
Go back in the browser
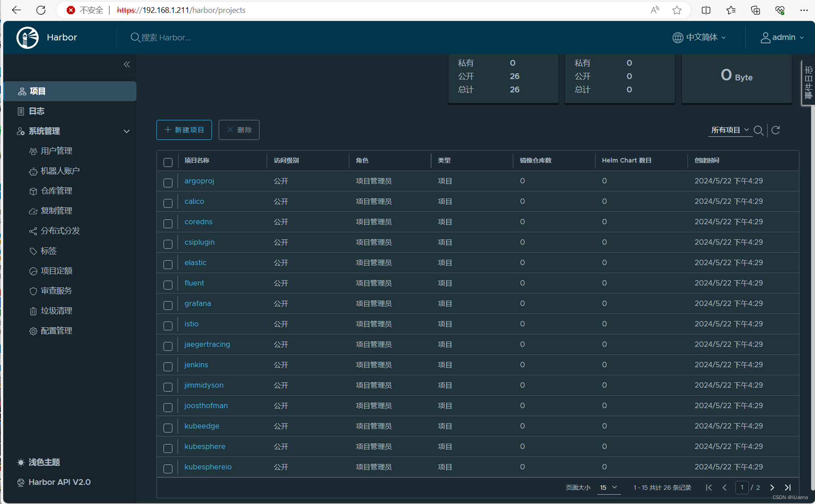pos(16,10)
